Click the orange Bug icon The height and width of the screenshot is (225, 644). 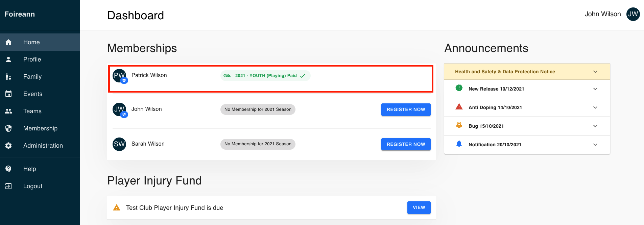459,125
